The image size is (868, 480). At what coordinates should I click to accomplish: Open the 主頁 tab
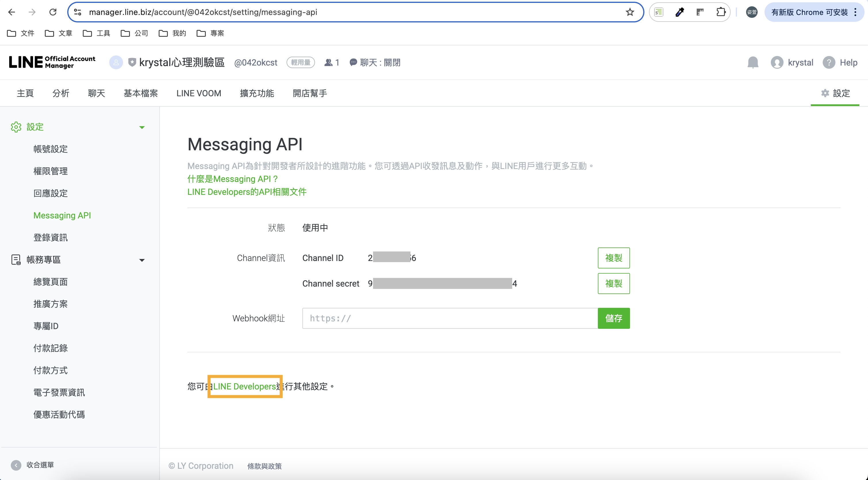(x=25, y=93)
